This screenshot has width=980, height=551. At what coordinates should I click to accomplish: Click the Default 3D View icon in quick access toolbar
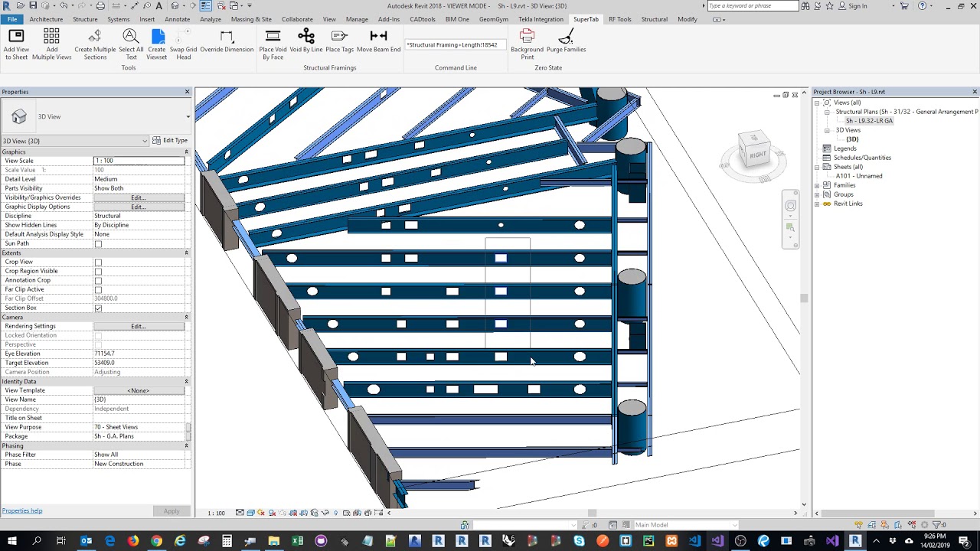[x=175, y=6]
